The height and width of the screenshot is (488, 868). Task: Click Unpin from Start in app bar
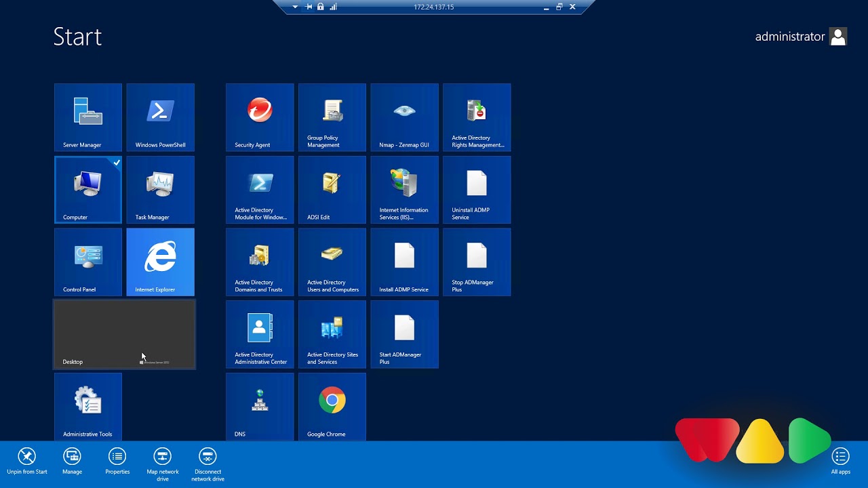click(x=27, y=461)
